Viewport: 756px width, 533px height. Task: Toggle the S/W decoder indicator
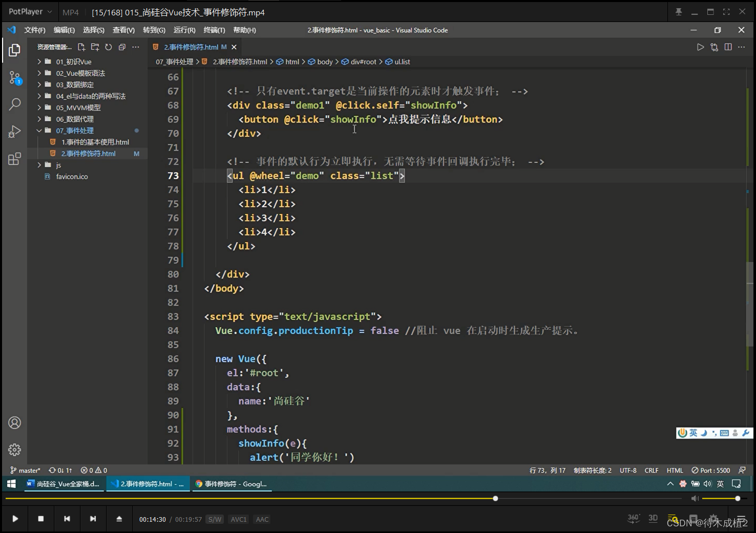pos(215,519)
